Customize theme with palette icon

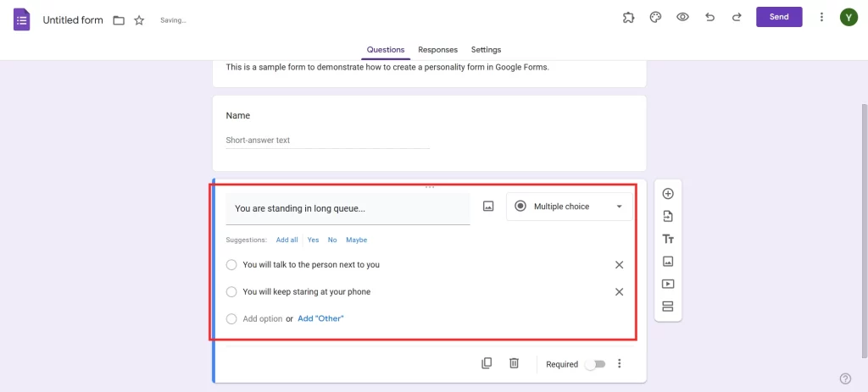coord(655,17)
